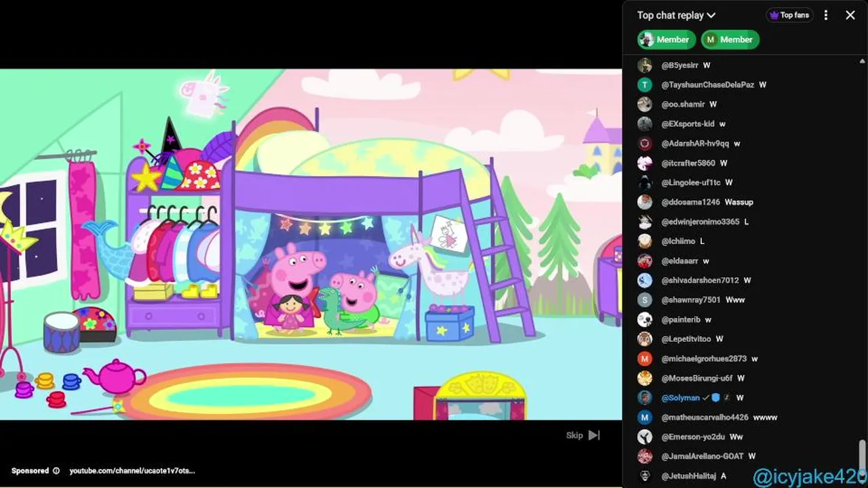
Task: Open avatar of @itcrafter5860
Action: click(645, 163)
